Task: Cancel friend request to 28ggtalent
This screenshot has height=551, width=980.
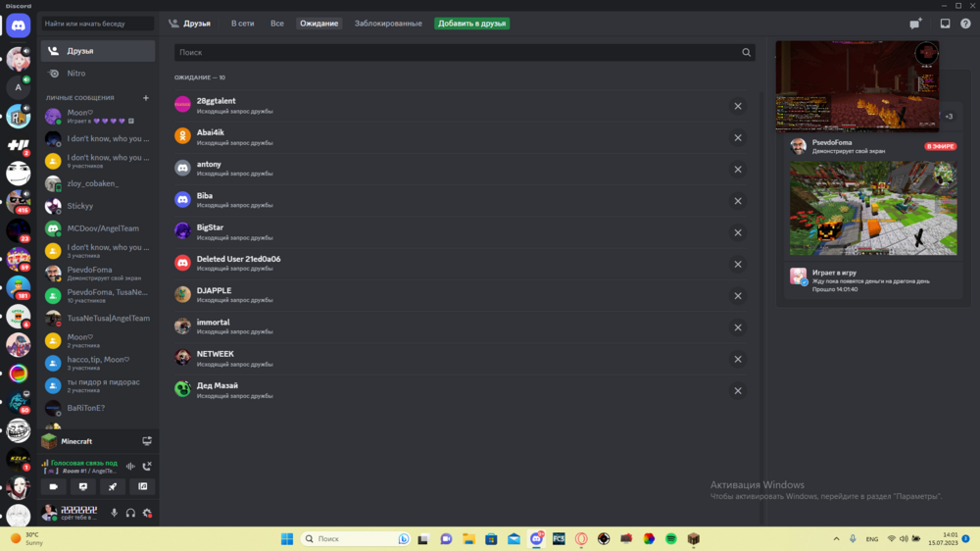Action: pos(738,106)
